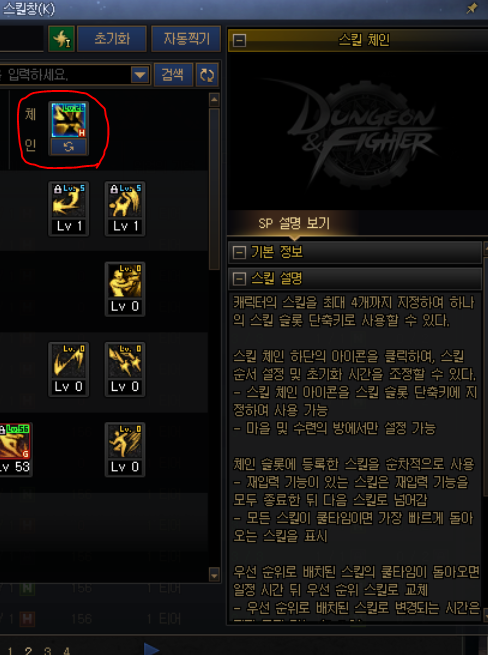Collapse the 스킬 설명 section
Viewport: 488px width, 655px height.
[x=239, y=279]
